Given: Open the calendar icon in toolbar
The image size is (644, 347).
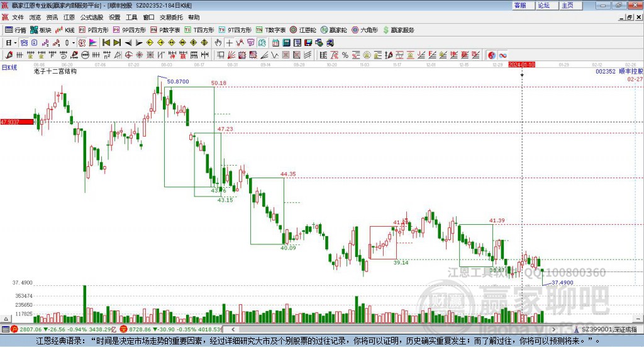Looking at the screenshot, I should (x=275, y=43).
